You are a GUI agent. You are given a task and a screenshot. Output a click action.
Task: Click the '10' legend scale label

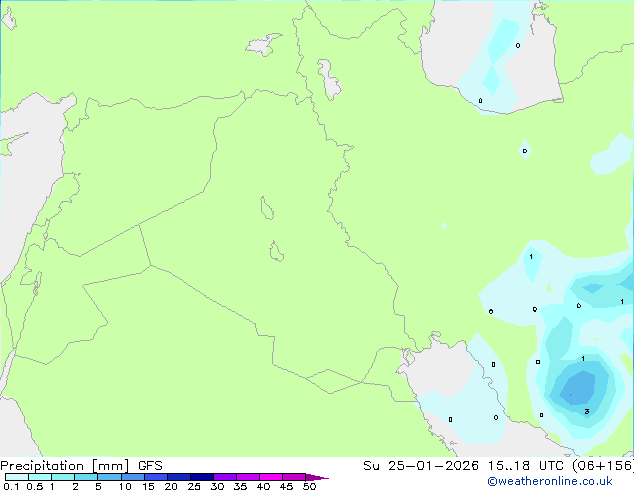click(125, 486)
